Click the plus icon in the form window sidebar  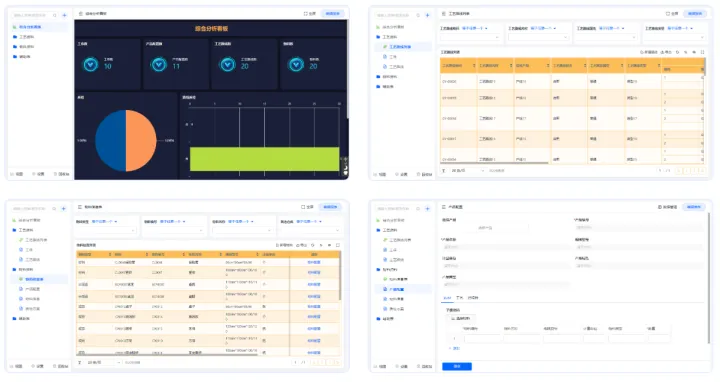[x=427, y=208]
